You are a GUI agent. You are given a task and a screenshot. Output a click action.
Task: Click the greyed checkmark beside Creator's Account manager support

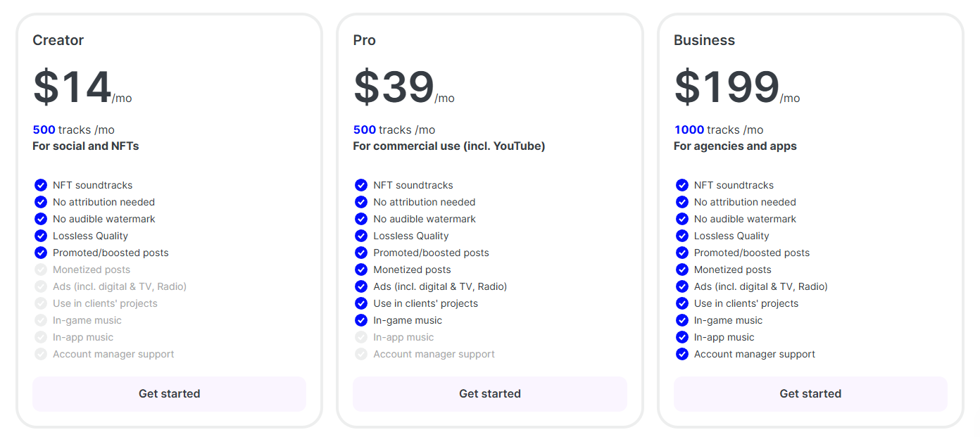pyautogui.click(x=41, y=354)
